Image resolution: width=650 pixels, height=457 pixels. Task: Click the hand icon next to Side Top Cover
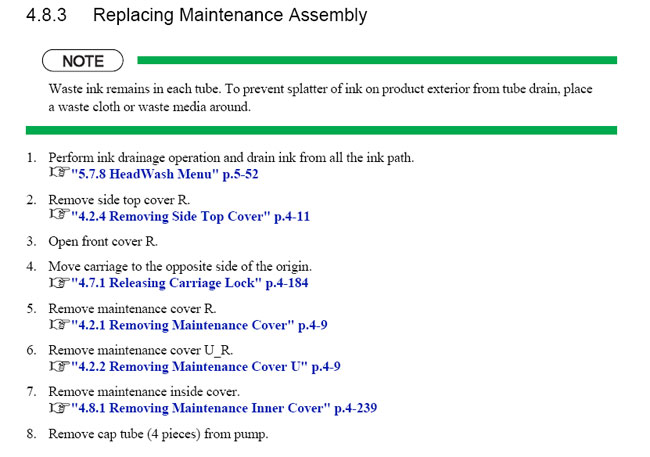(x=59, y=214)
